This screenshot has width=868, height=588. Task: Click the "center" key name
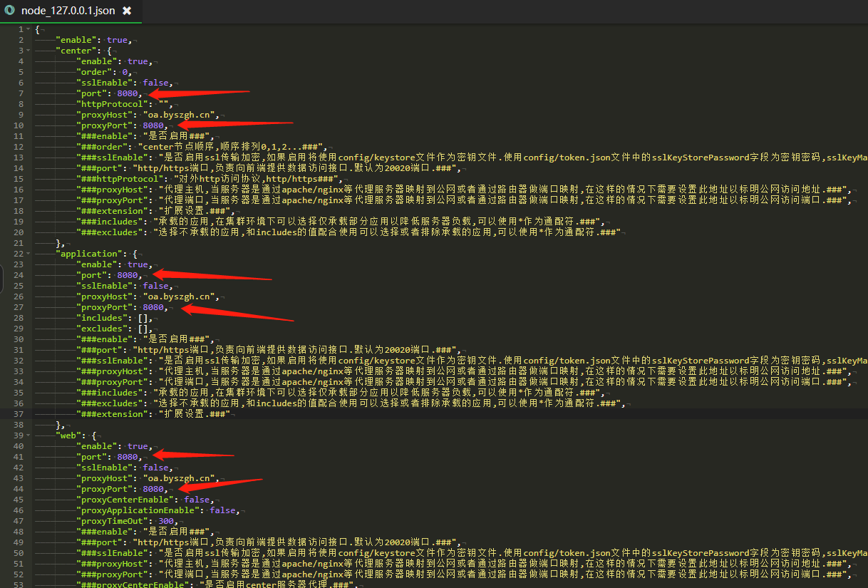[76, 51]
